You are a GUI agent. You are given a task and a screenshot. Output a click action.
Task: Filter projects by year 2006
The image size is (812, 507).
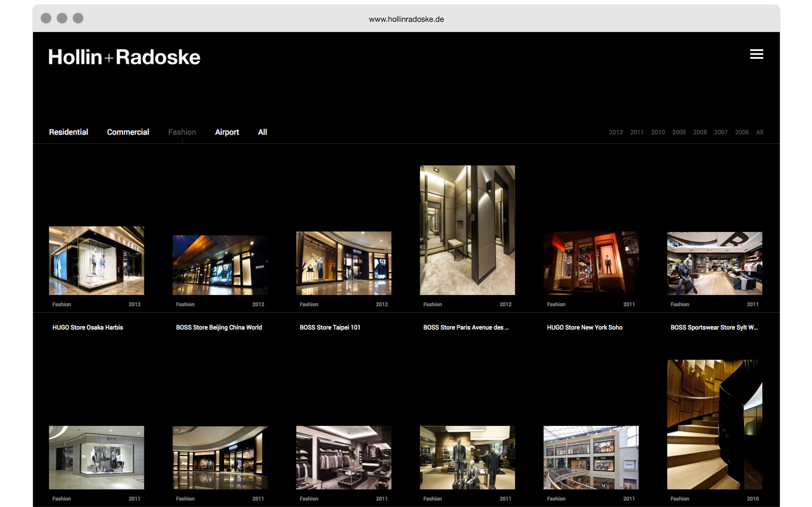(x=741, y=132)
